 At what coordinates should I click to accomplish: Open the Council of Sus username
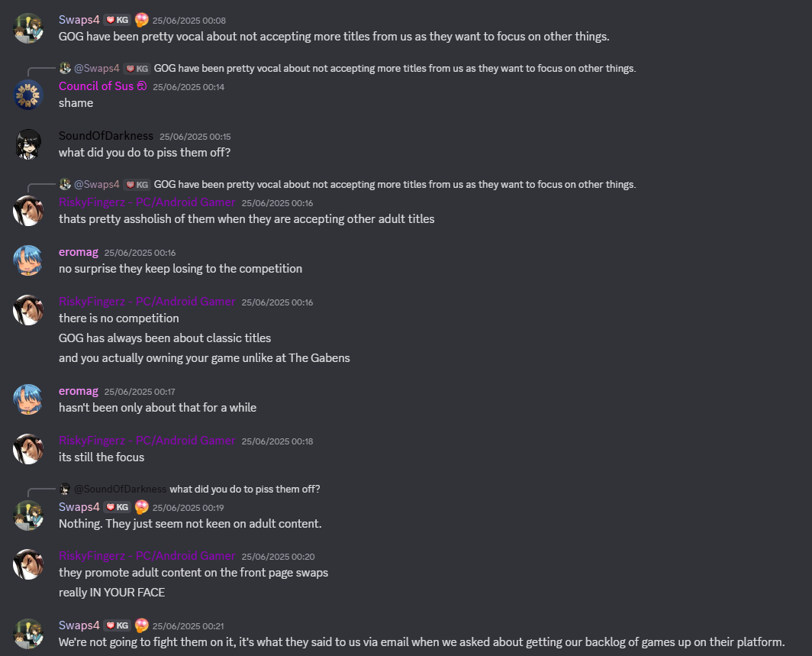click(96, 86)
